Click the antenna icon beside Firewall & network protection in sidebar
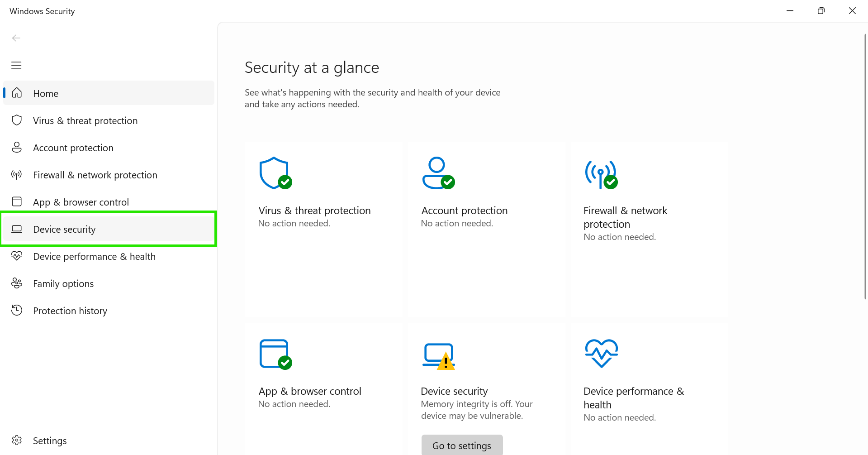Screen dimensions: 868x455 tap(17, 175)
